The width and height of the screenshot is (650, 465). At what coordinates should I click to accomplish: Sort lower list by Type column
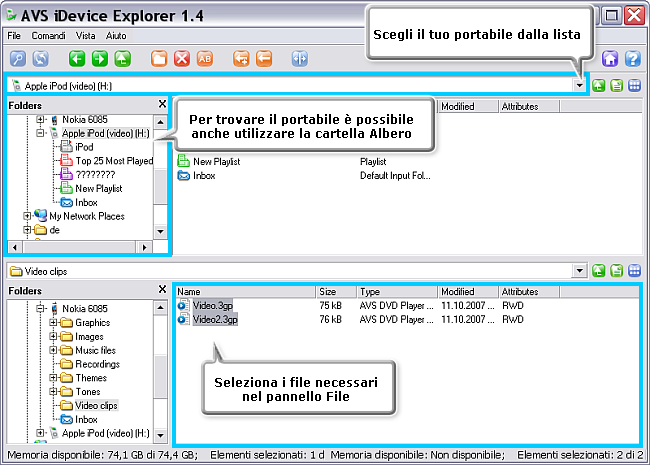(x=397, y=292)
